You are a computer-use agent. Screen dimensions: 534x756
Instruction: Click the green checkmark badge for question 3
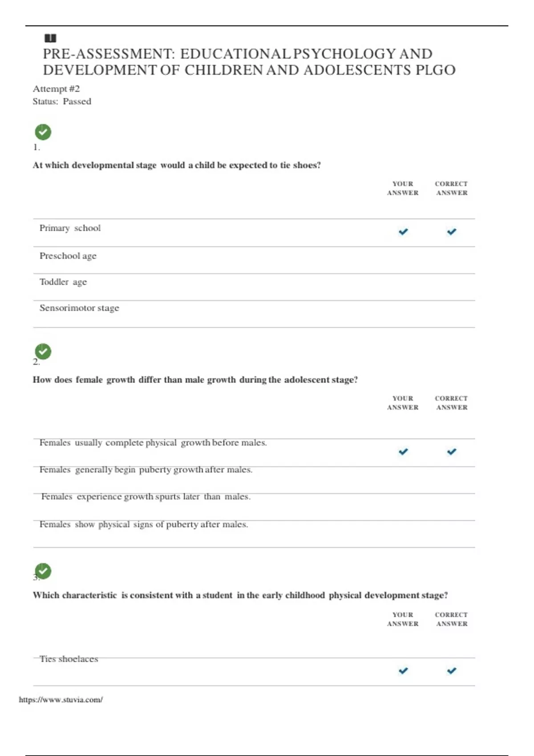(x=43, y=571)
